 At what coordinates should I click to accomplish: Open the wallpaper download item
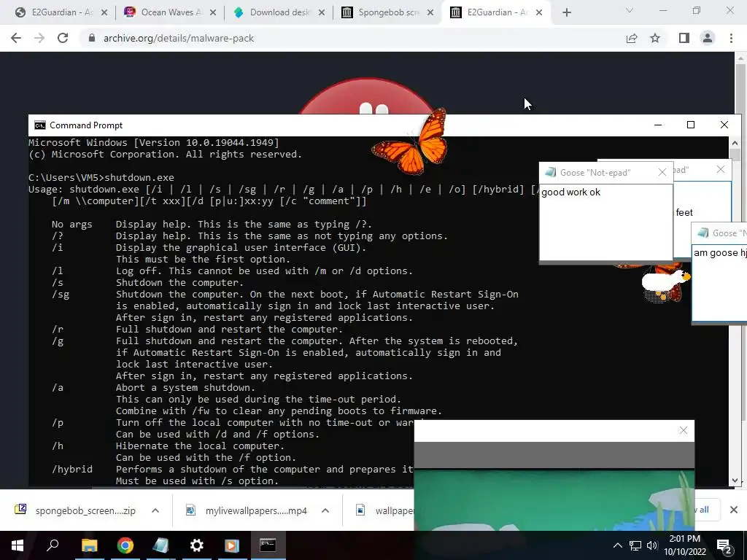(x=385, y=510)
